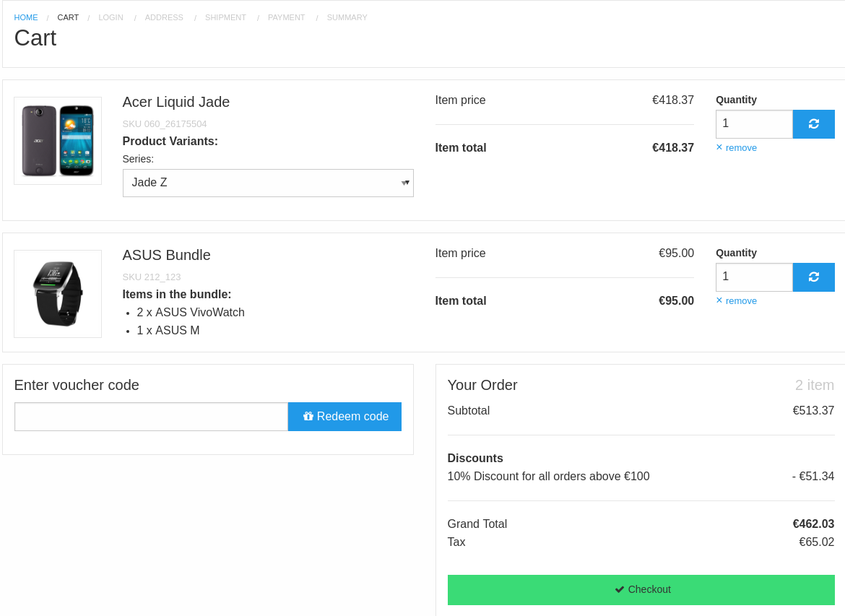Click the Grand Total value €462.03
Image resolution: width=845 pixels, height=616 pixels.
(813, 524)
